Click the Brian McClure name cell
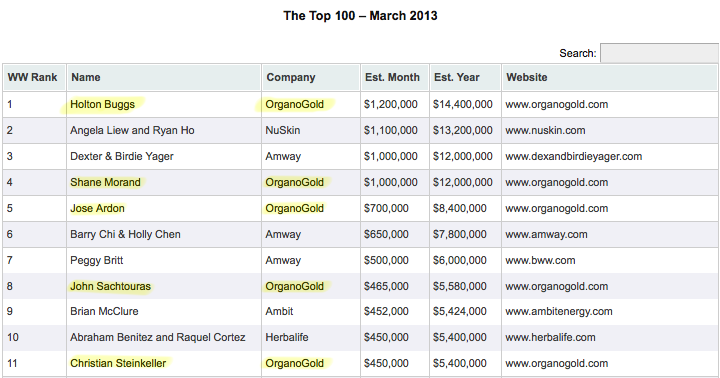Image resolution: width=720 pixels, height=378 pixels. coord(104,311)
